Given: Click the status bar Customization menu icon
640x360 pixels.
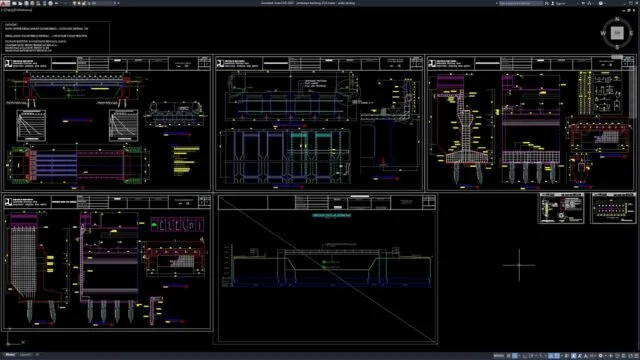Looking at the screenshot, I should [x=636, y=356].
